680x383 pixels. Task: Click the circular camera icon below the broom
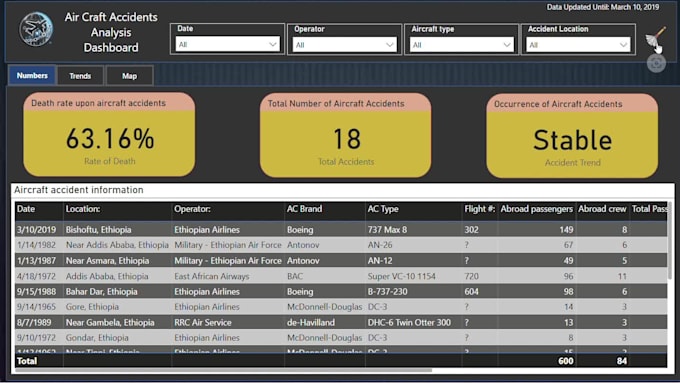[x=656, y=63]
